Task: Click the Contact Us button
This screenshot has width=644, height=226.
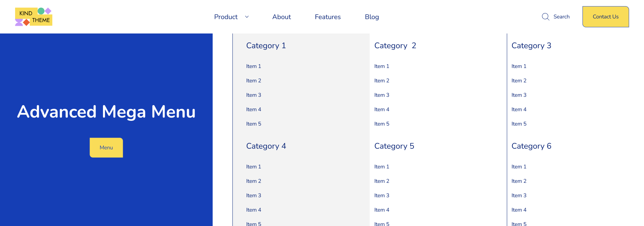Action: 606,17
